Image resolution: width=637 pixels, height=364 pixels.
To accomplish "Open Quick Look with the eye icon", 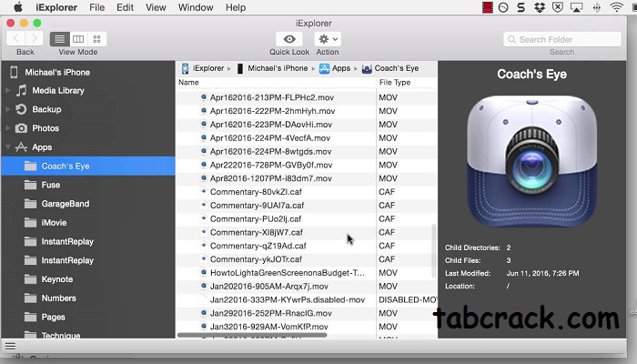I will tap(289, 39).
